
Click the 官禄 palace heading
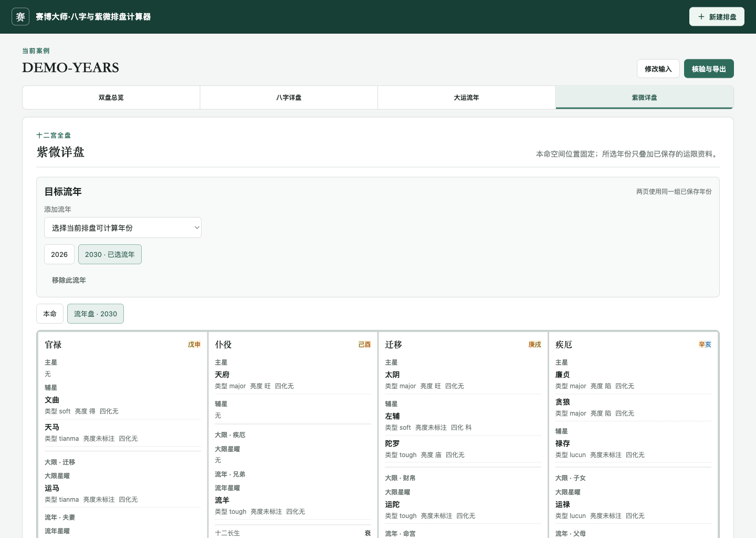pyautogui.click(x=53, y=345)
